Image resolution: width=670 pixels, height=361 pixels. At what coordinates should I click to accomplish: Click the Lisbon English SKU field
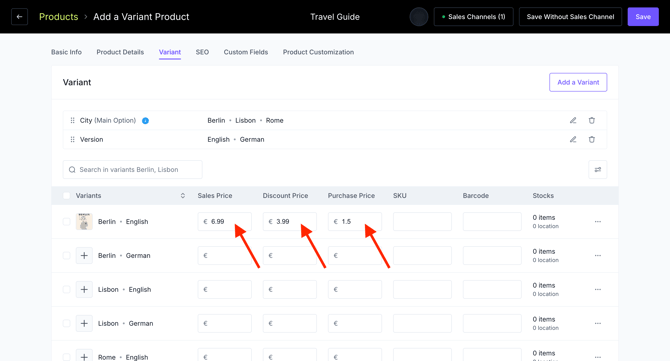pos(422,289)
